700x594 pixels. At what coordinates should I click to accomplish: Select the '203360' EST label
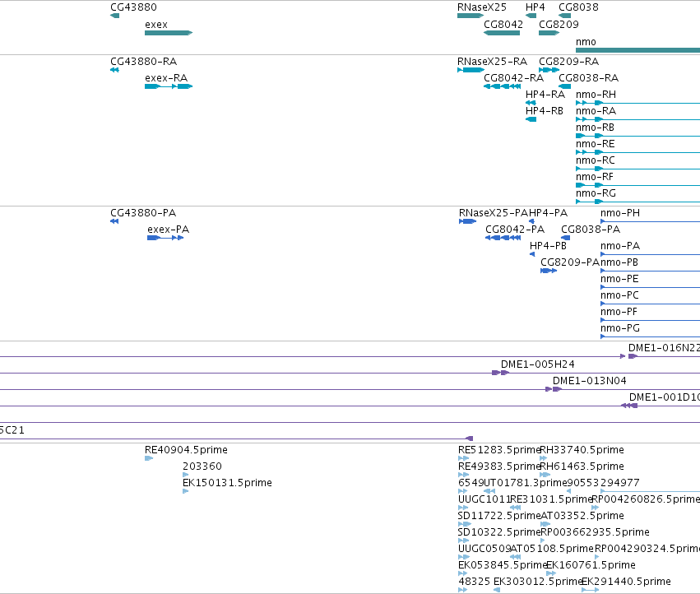[202, 466]
